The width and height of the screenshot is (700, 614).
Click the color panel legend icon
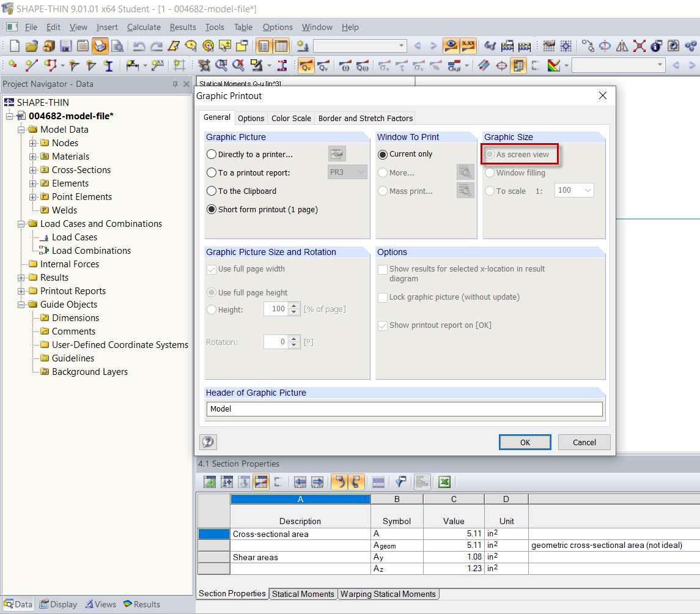[x=518, y=65]
